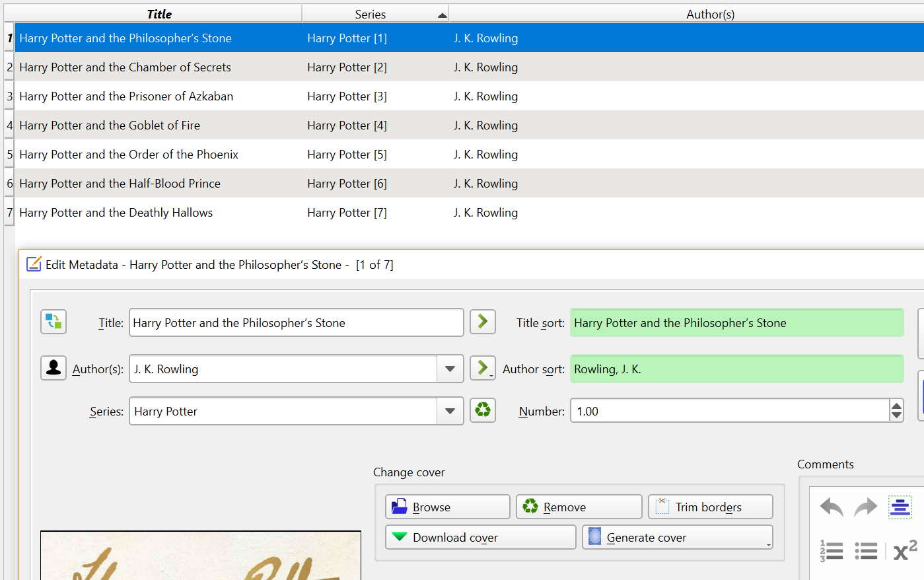This screenshot has width=924, height=580.
Task: Open the manage authors editor icon
Action: click(x=53, y=368)
